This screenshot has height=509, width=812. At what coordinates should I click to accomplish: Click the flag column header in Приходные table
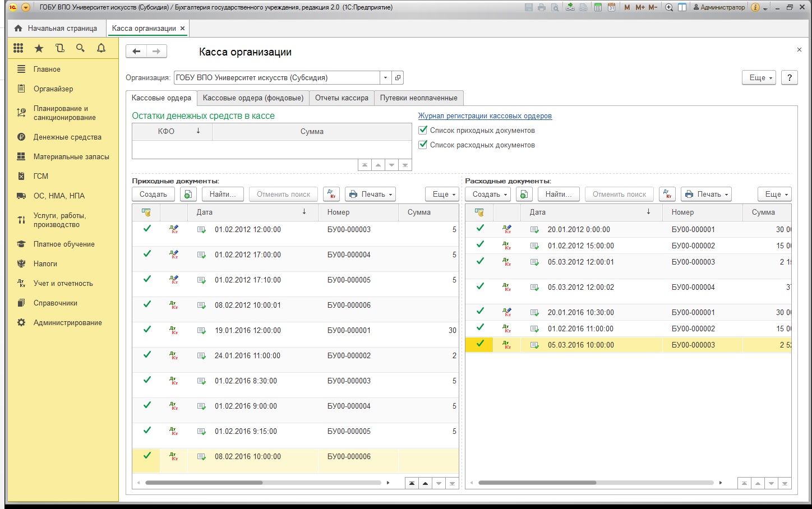[146, 212]
